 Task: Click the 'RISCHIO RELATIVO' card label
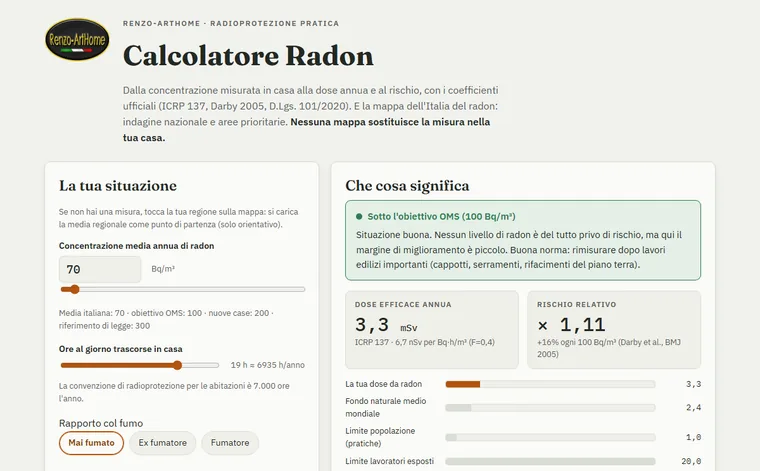tap(576, 304)
